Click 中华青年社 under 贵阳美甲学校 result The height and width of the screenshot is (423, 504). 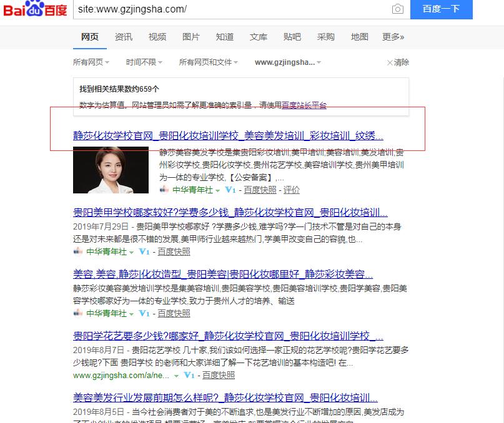click(106, 251)
